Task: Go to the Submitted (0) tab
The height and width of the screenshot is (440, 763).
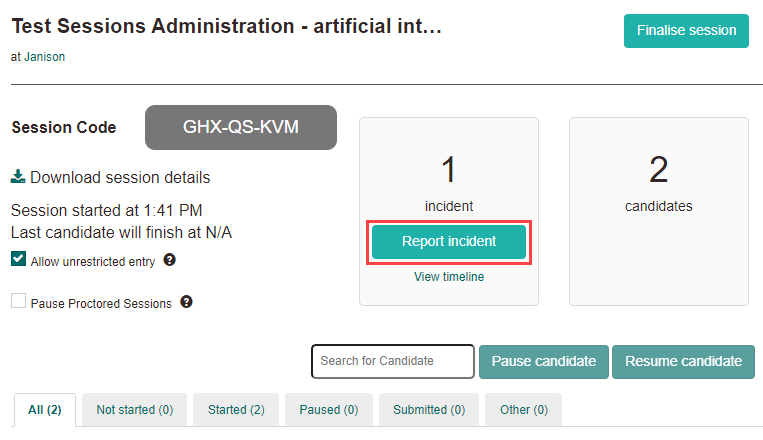Action: tap(429, 410)
